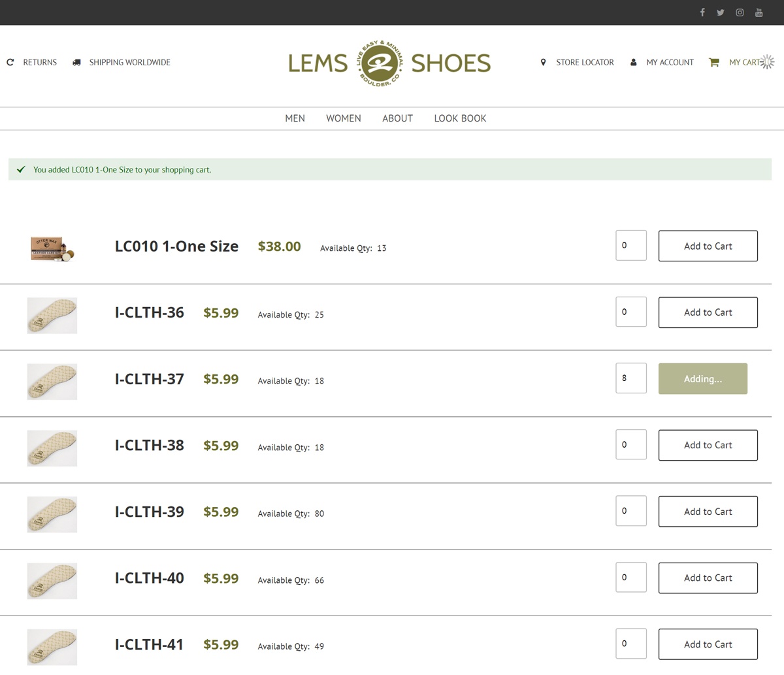Image resolution: width=784 pixels, height=675 pixels.
Task: Open the Store Locator link
Action: point(585,63)
